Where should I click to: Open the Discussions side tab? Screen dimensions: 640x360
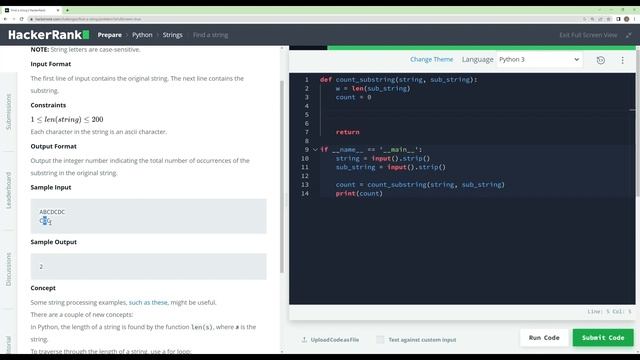9,269
